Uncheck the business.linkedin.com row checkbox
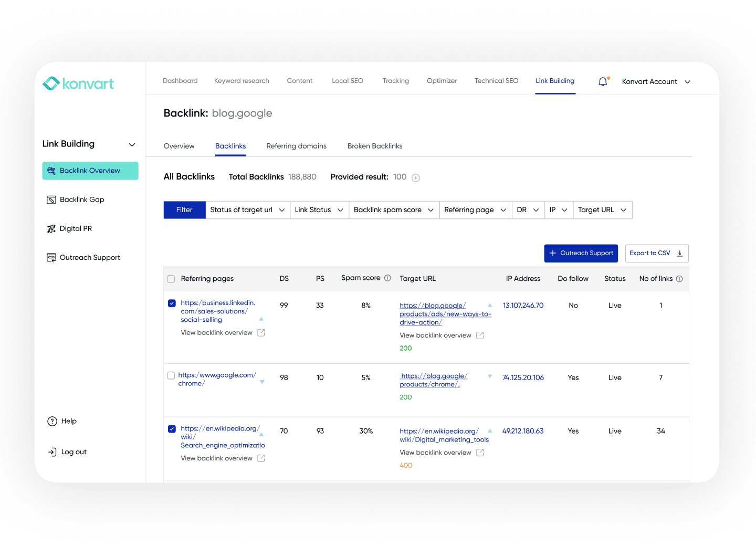 (171, 303)
